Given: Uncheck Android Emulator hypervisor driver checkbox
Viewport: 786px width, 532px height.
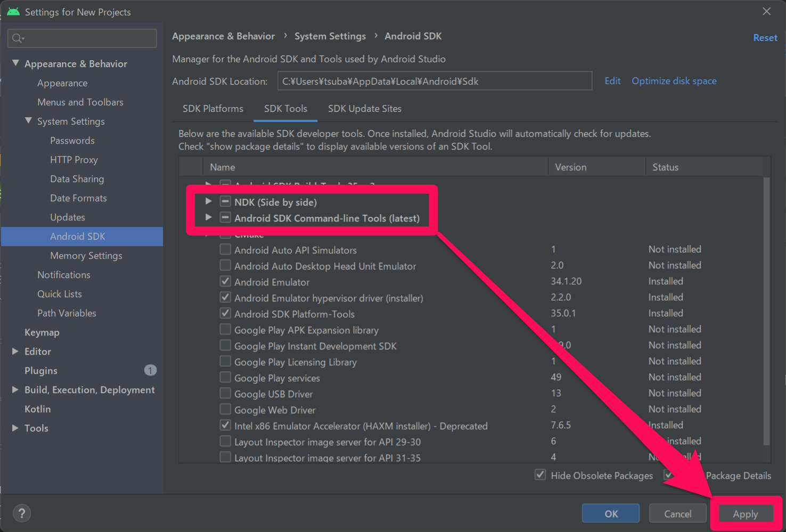Looking at the screenshot, I should click(225, 297).
